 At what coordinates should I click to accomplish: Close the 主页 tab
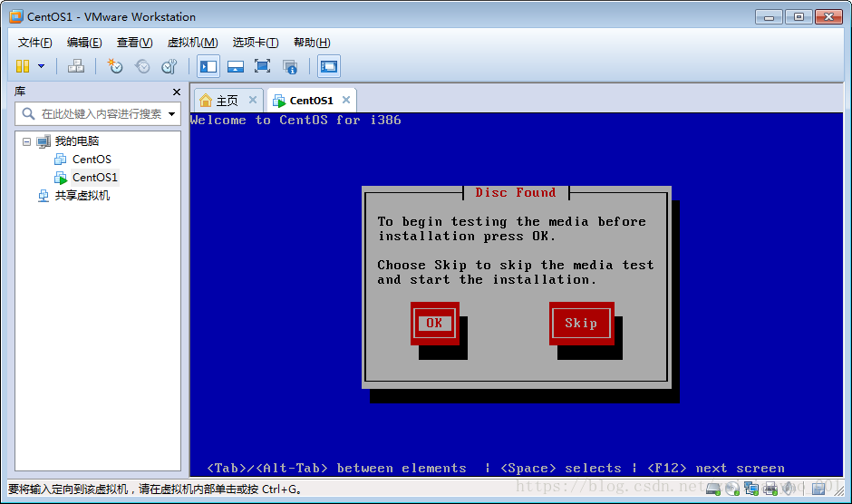click(253, 100)
